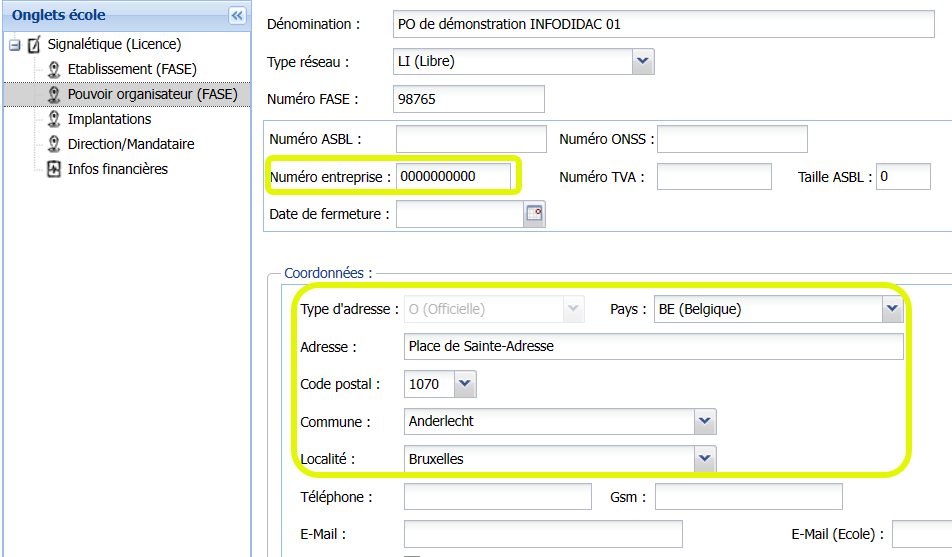Select Pouvoir organisateur (FASE) tree item

click(x=151, y=94)
